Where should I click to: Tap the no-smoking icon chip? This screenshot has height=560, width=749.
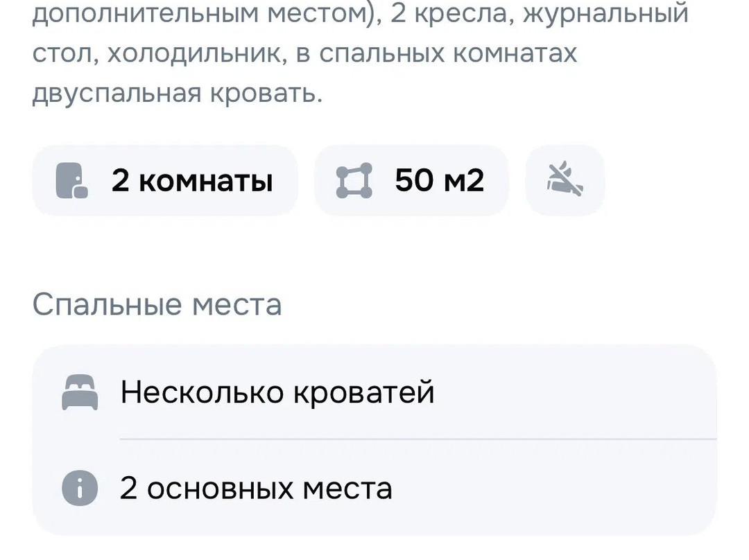point(565,179)
